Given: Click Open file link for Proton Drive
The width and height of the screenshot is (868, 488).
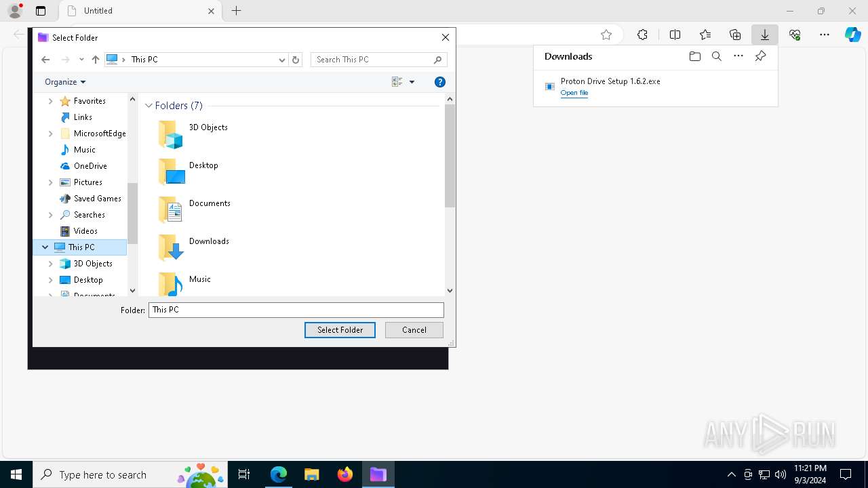Looking at the screenshot, I should [x=574, y=93].
